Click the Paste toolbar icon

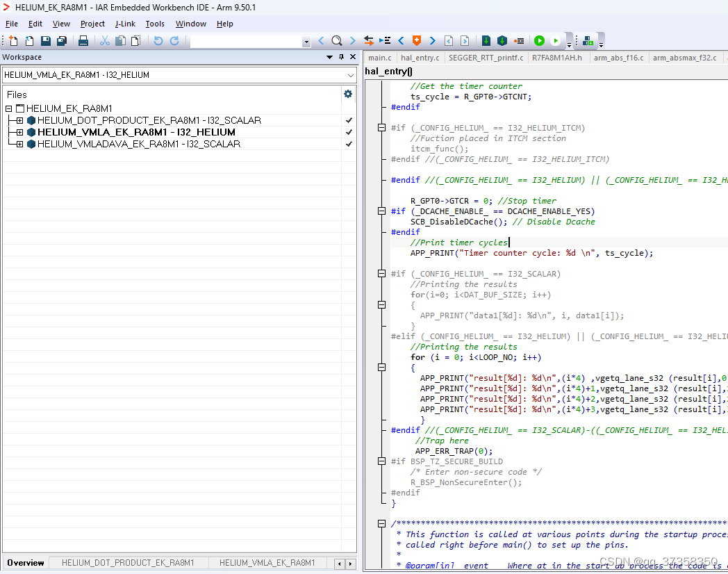[135, 41]
